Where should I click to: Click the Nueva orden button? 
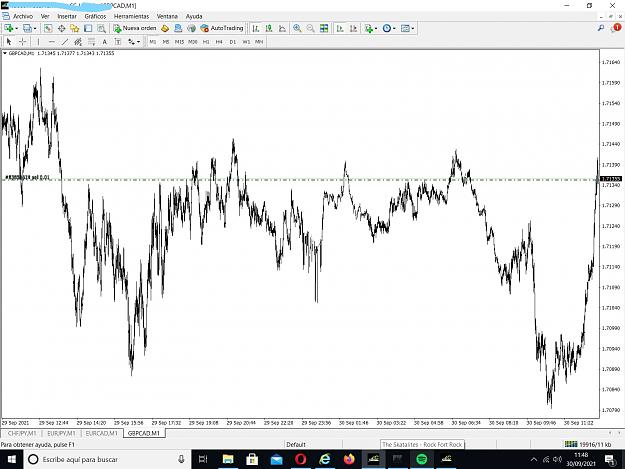135,28
